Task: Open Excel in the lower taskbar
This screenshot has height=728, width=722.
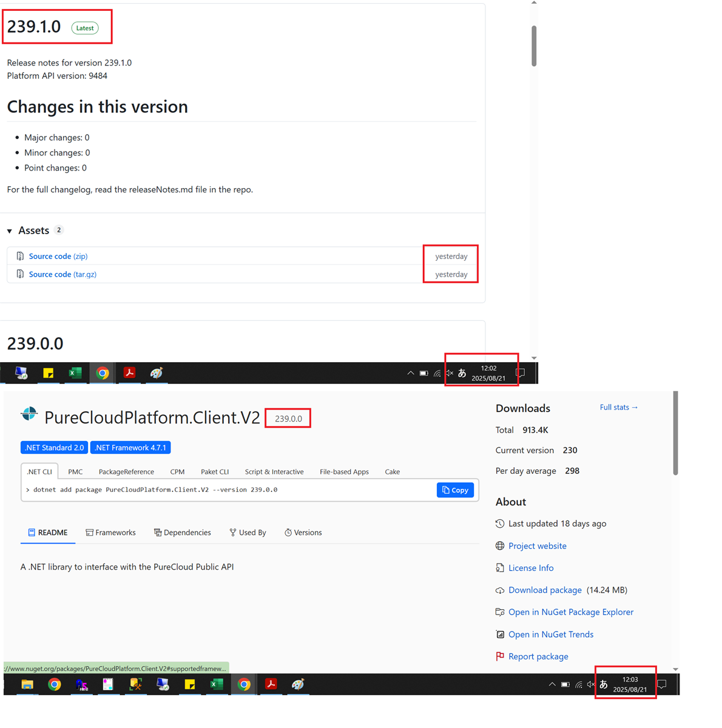Action: pos(217,684)
